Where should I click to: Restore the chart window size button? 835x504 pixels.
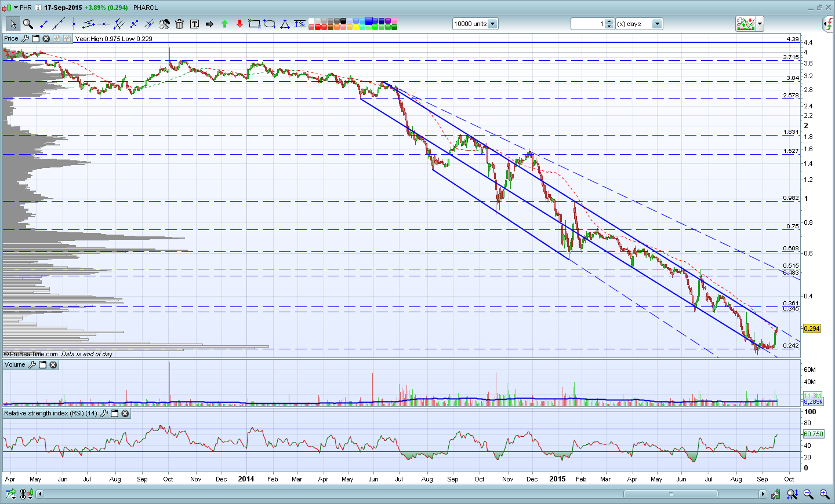coord(820,7)
